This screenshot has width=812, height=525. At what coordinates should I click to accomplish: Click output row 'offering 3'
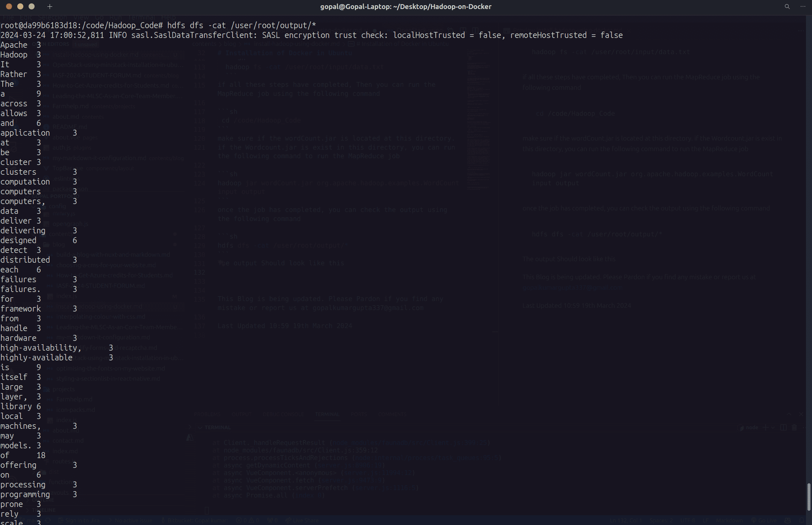pyautogui.click(x=39, y=465)
